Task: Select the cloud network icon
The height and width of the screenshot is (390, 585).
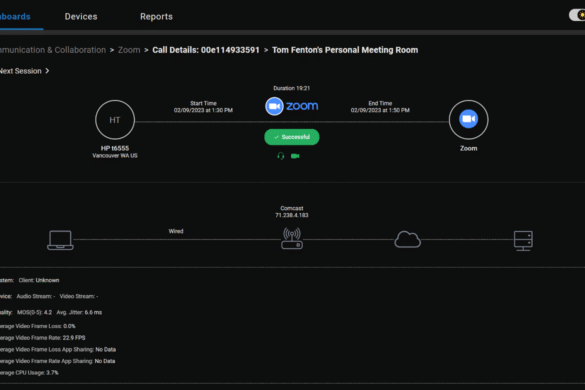Action: (x=407, y=239)
